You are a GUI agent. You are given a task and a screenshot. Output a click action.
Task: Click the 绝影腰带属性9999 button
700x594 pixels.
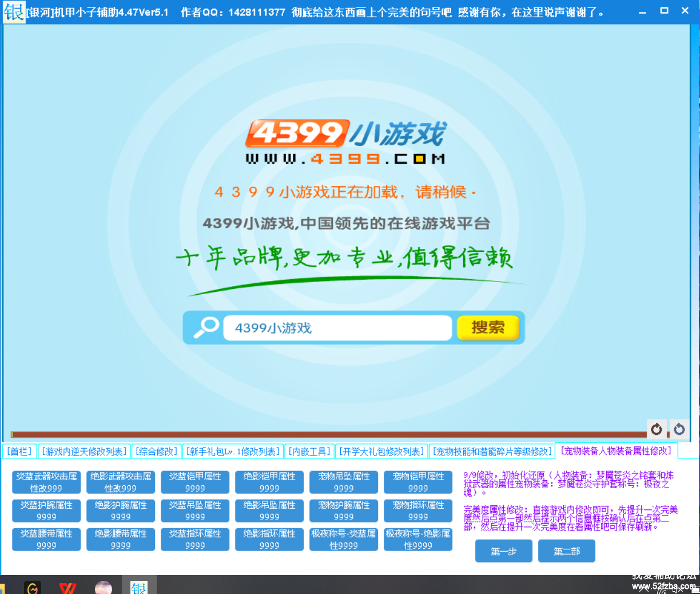(x=121, y=539)
